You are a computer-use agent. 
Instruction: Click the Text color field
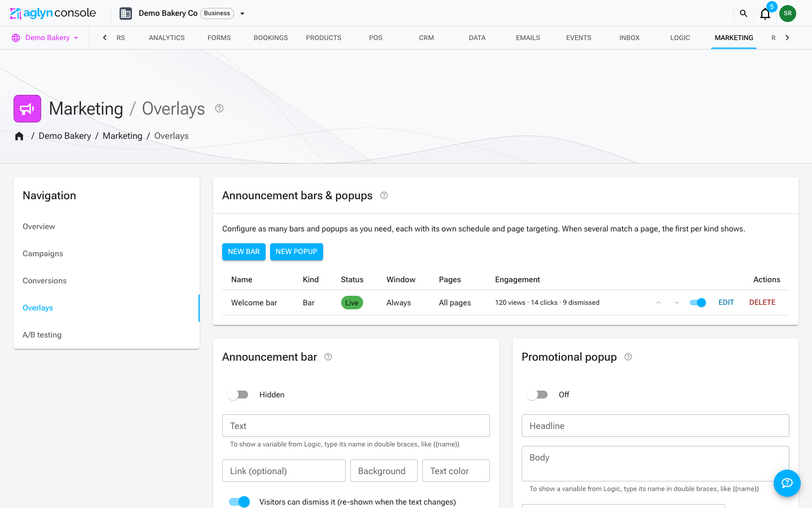coord(456,471)
